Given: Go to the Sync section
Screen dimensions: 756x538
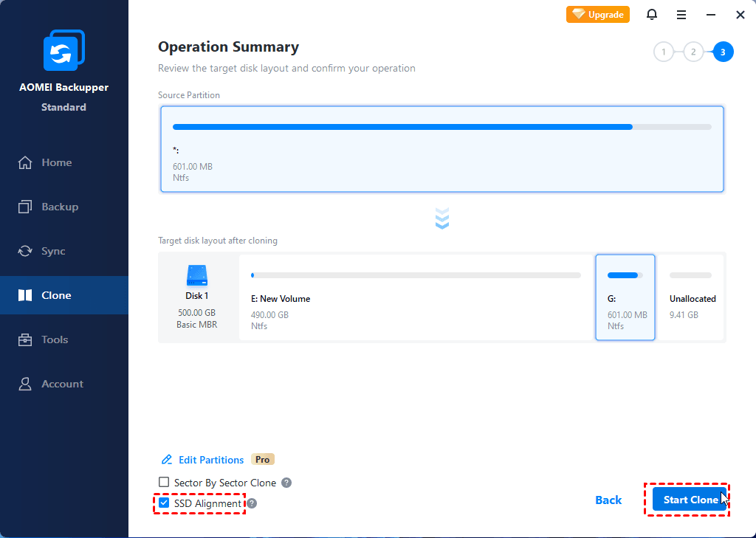Looking at the screenshot, I should tap(64, 251).
